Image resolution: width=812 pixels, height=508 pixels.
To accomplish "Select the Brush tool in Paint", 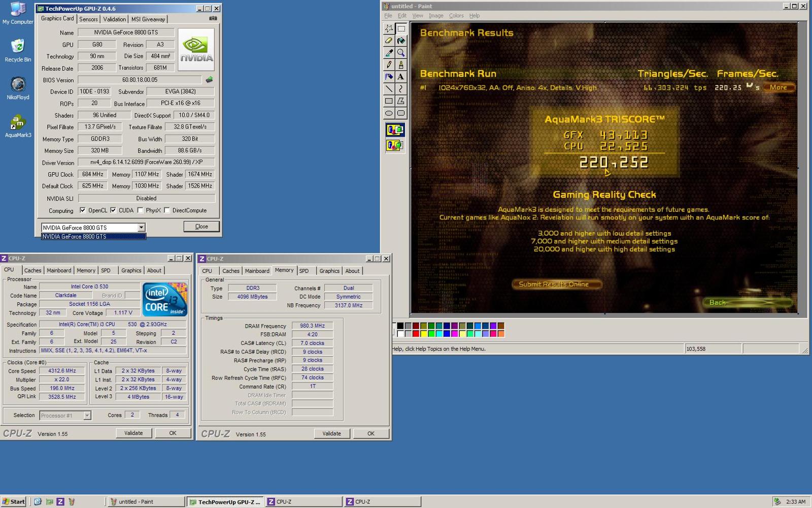I will click(x=401, y=65).
